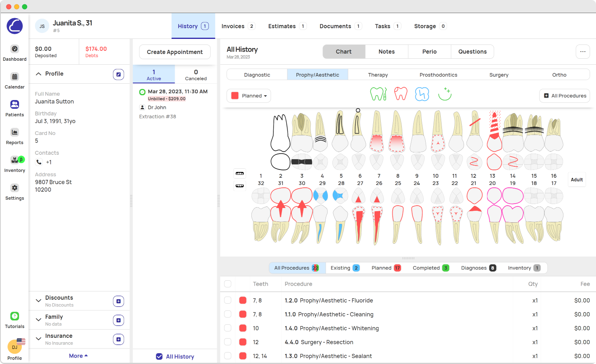Check the Fluoride procedure row checkbox
The width and height of the screenshot is (596, 364).
(228, 300)
